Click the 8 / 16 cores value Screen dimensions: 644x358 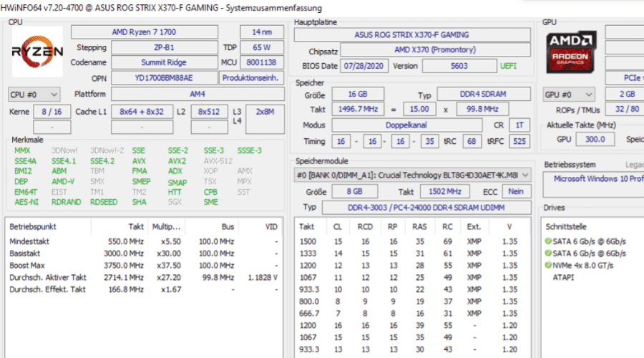(52, 112)
